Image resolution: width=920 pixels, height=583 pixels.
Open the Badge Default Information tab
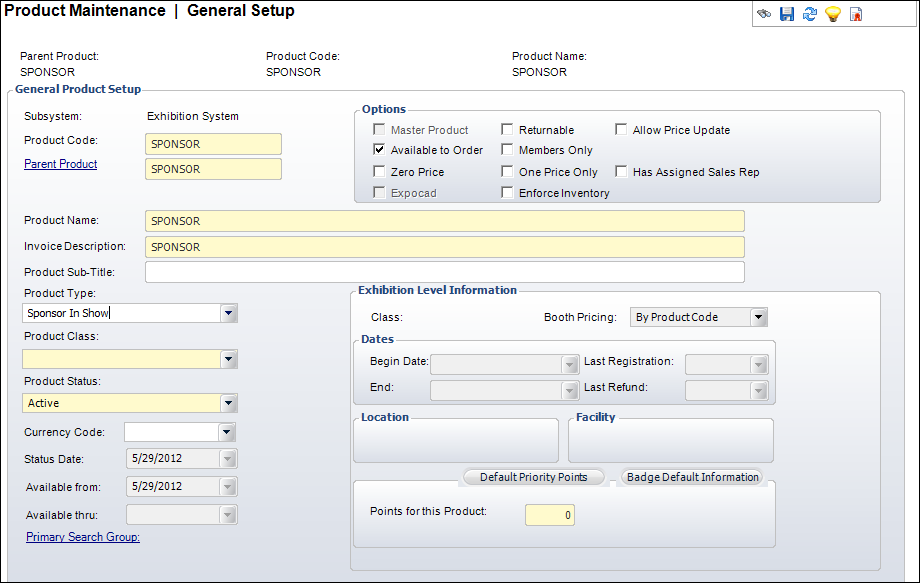point(692,477)
